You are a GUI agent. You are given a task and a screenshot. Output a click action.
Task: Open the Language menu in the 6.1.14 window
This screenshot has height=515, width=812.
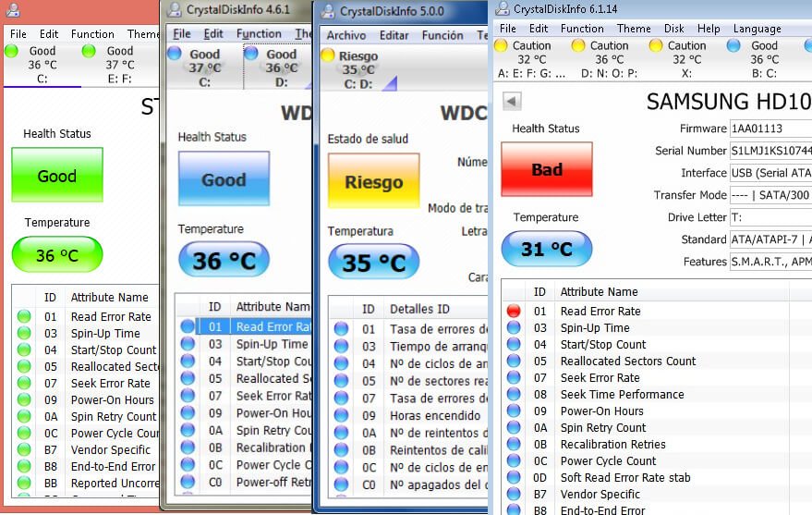pos(757,29)
